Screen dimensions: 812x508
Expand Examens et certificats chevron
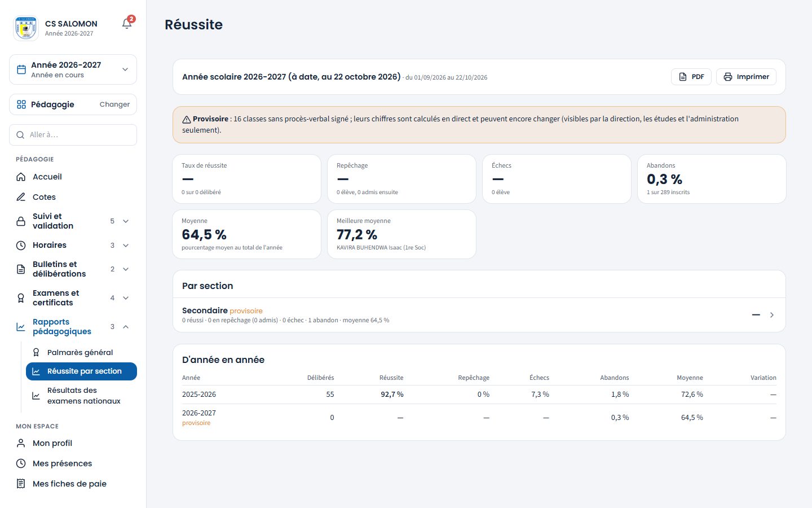pyautogui.click(x=126, y=298)
